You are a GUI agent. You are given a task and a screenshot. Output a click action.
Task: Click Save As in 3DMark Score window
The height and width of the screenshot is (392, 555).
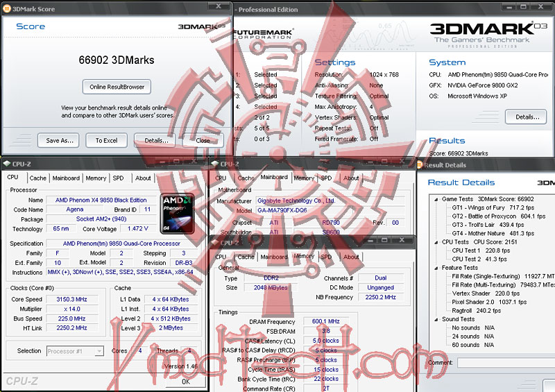(x=58, y=141)
